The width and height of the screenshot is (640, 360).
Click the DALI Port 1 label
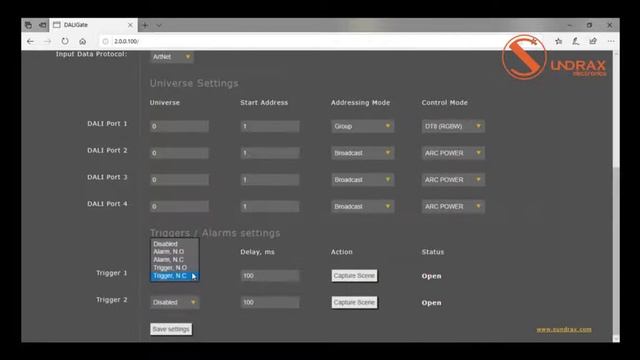tap(107, 124)
